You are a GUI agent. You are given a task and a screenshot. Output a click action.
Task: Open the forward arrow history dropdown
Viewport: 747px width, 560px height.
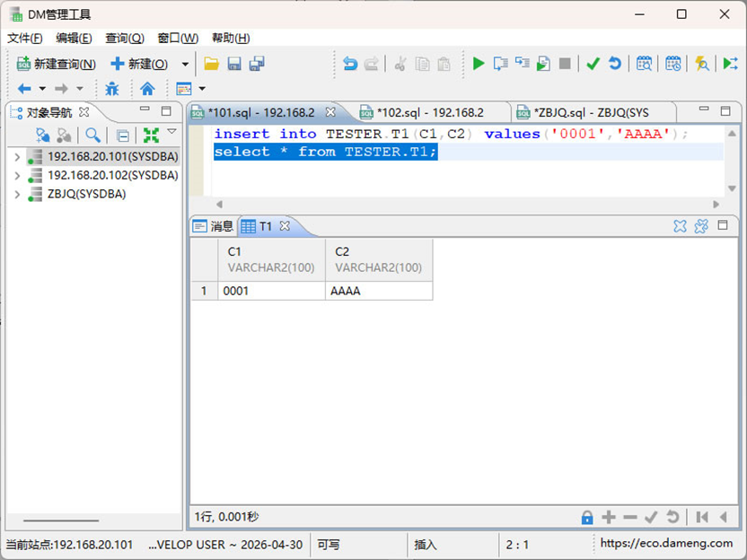80,89
